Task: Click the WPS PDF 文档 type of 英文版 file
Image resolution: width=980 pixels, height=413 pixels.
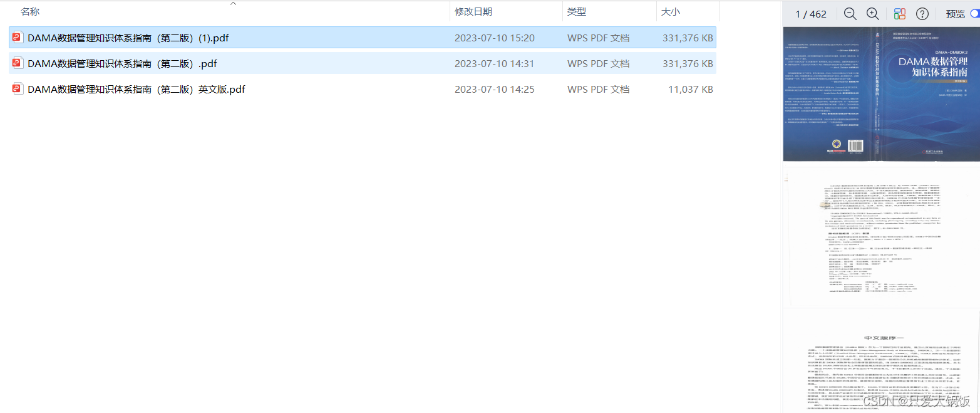Action: pyautogui.click(x=599, y=89)
